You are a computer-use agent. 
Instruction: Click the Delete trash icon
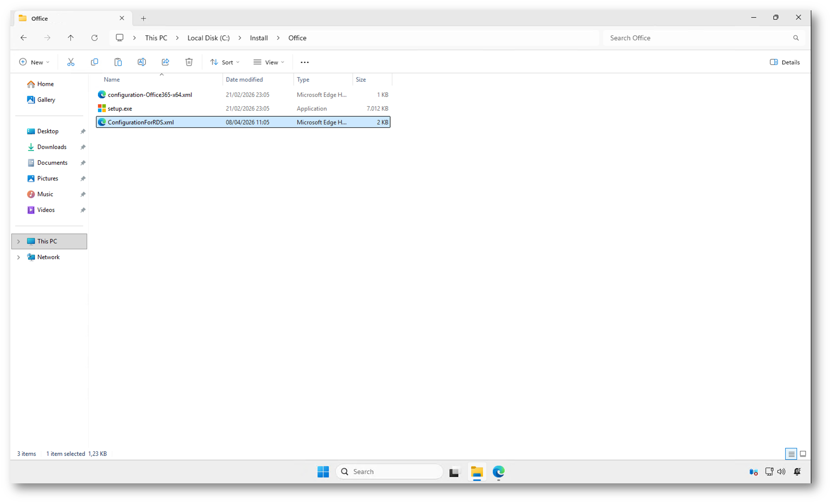189,62
